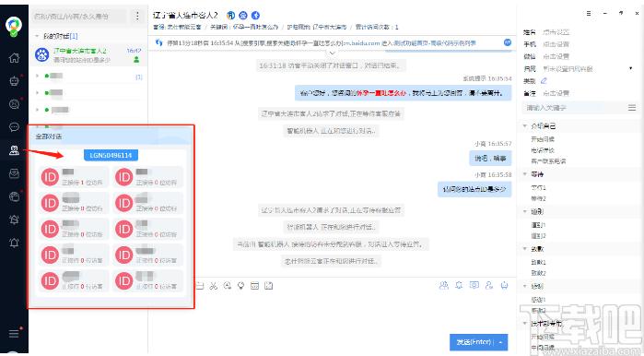This screenshot has width=644, height=356.
Task: Click the screen/monitor icon above input box
Action: [474, 285]
